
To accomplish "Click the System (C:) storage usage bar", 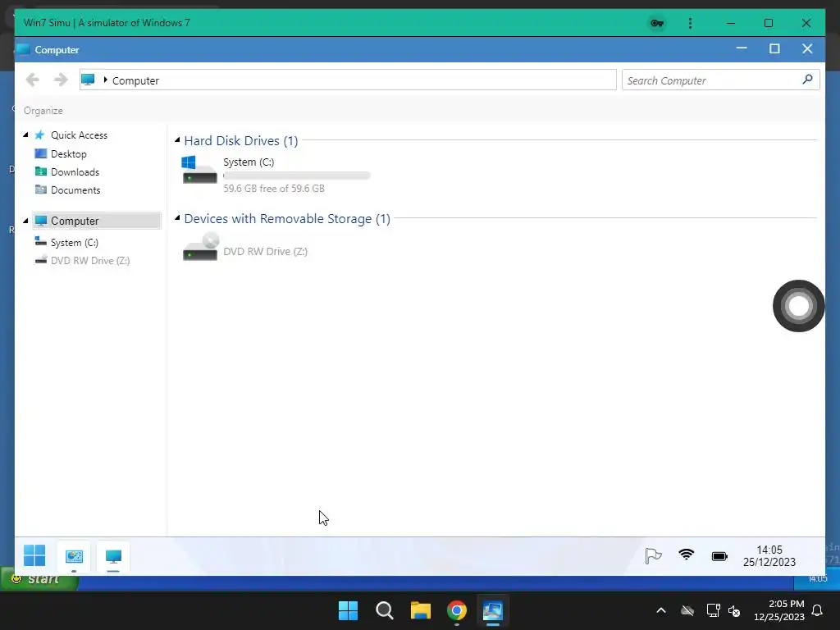I will [x=297, y=176].
